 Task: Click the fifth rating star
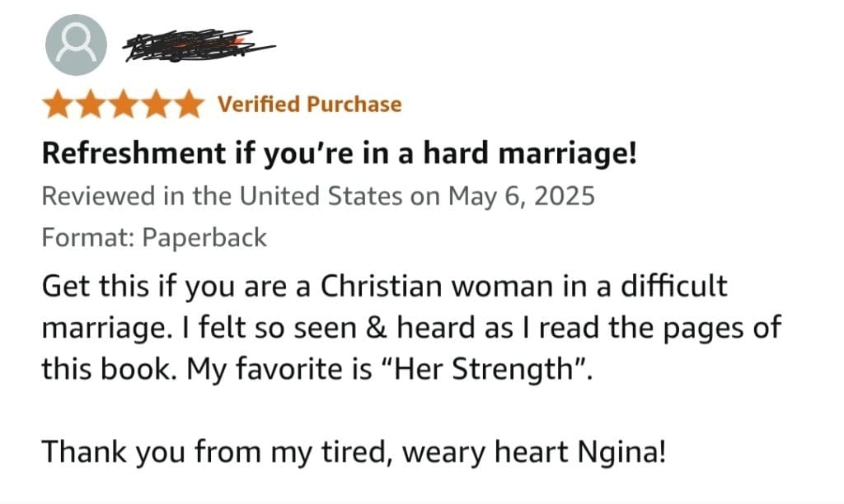click(190, 105)
